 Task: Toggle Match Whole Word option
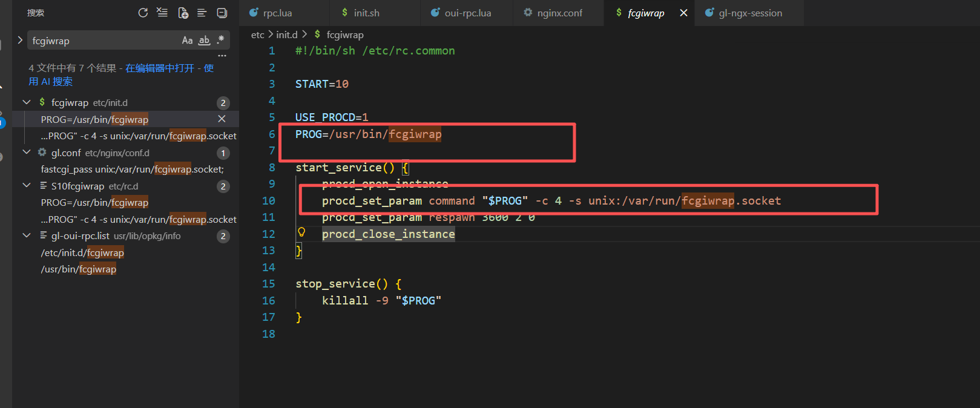pyautogui.click(x=205, y=41)
